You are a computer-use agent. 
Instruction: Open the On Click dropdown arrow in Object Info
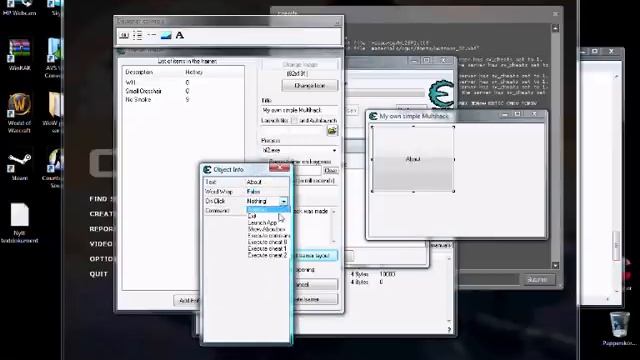point(283,201)
